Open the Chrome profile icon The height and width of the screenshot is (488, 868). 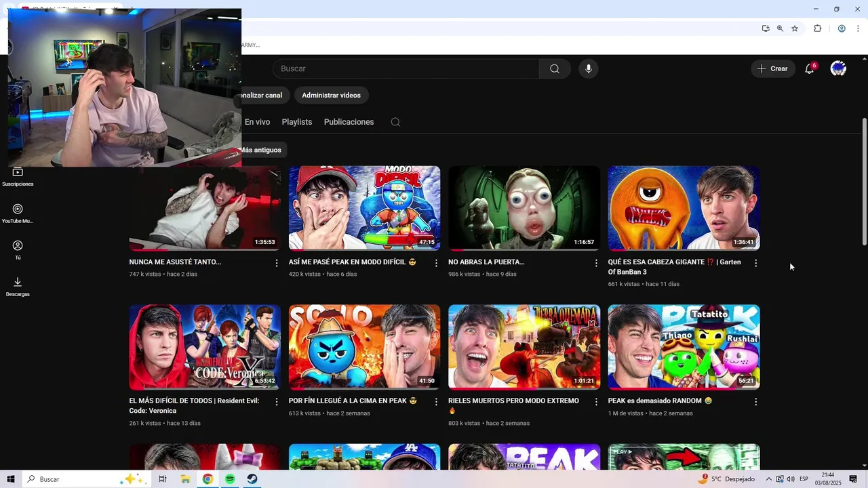coord(842,28)
